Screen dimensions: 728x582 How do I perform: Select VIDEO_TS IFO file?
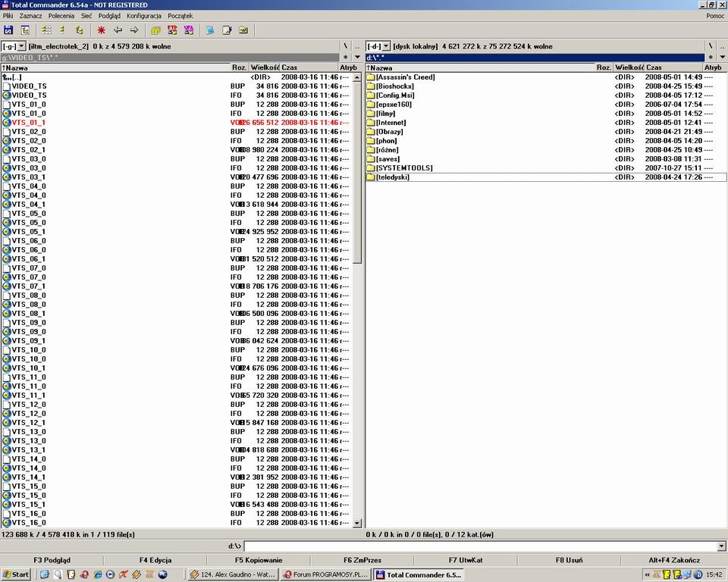pyautogui.click(x=177, y=95)
